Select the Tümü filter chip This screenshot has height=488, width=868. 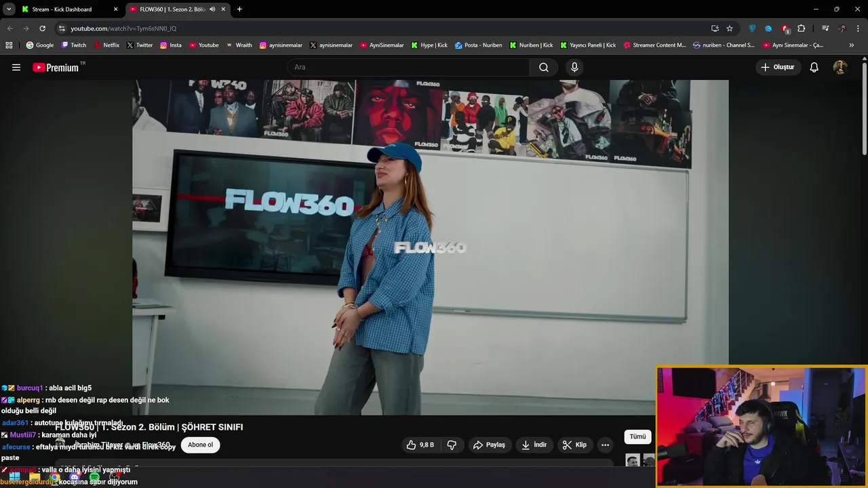coord(638,437)
